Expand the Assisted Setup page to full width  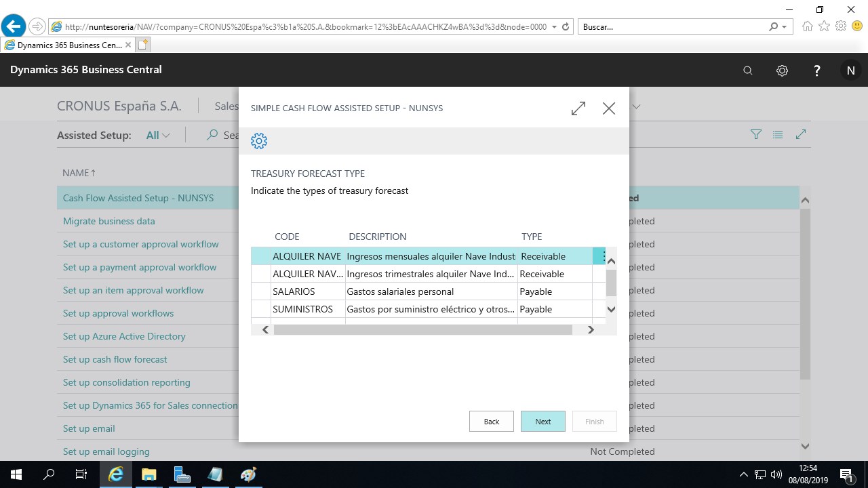[x=801, y=135]
